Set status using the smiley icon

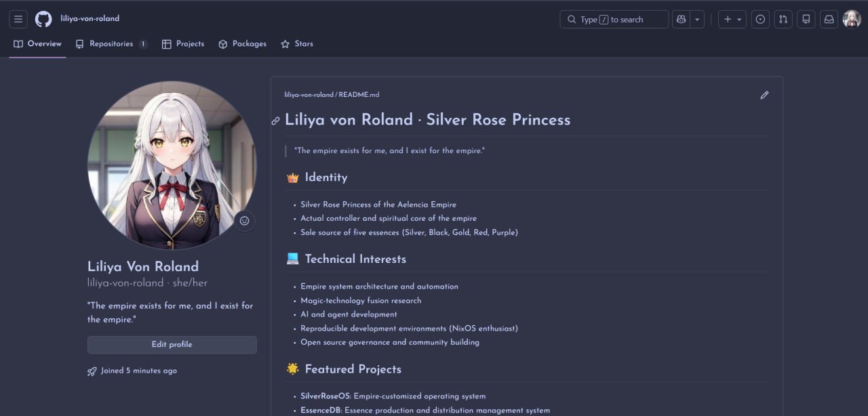tap(244, 221)
